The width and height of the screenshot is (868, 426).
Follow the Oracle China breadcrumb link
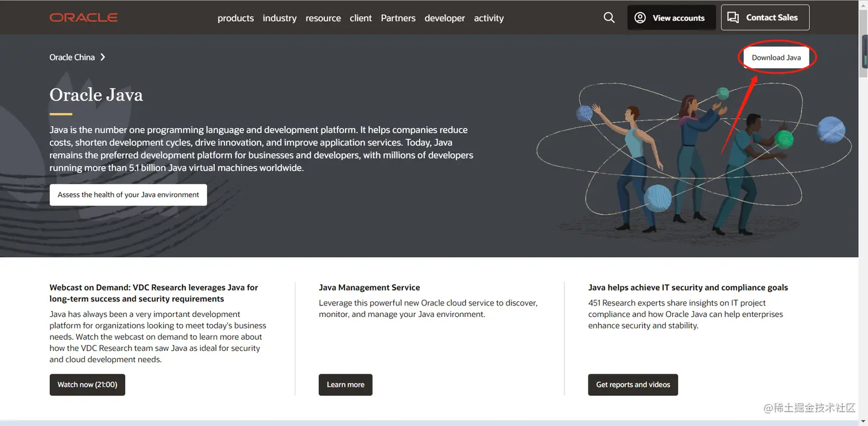(x=72, y=57)
